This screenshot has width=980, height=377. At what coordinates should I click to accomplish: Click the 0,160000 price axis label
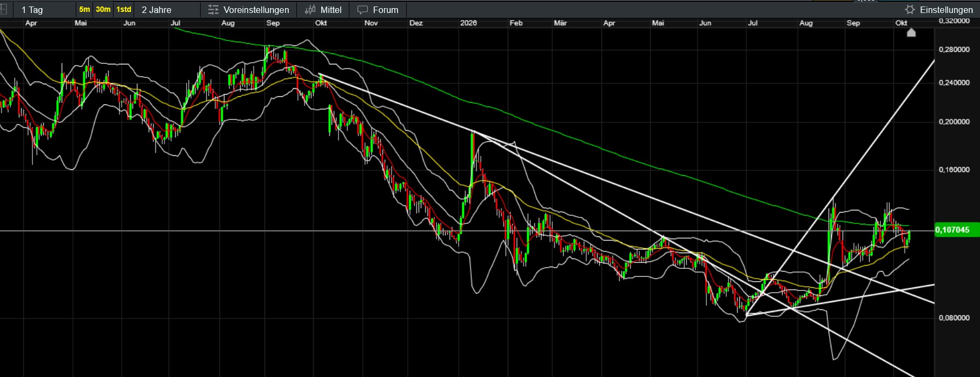(954, 170)
